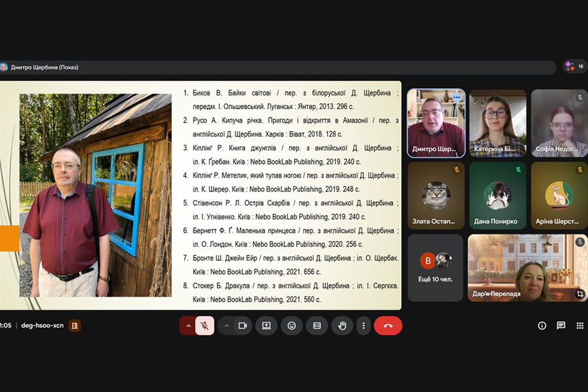
Task: Open meeting details info icon
Action: coord(542,325)
